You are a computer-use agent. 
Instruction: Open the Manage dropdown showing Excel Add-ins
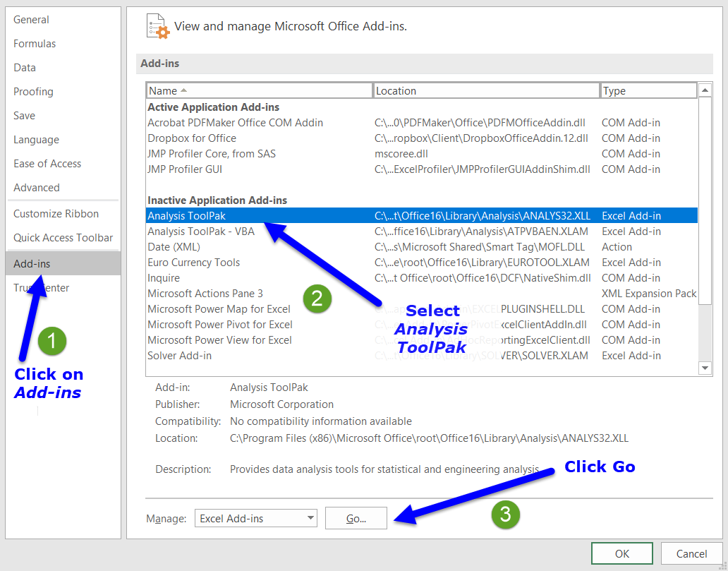click(255, 518)
